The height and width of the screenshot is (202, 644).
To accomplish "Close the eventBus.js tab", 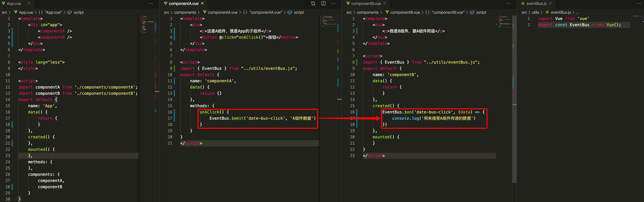I will pyautogui.click(x=550, y=3).
